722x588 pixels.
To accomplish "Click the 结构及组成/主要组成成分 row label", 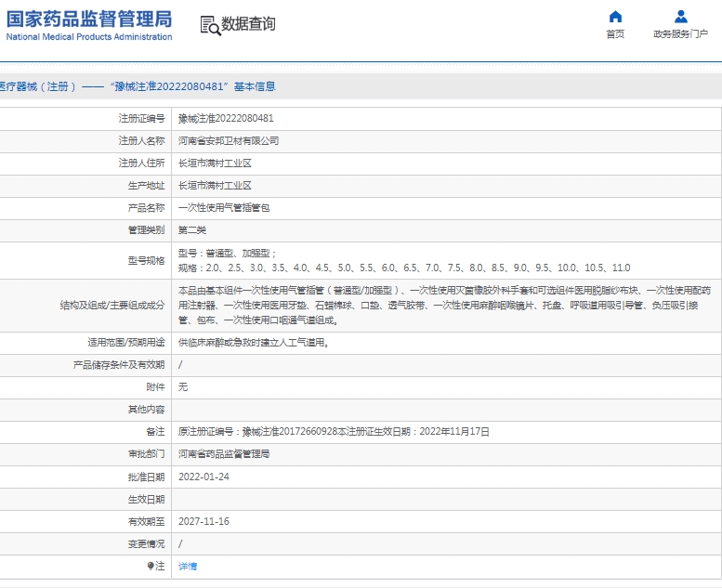I will tap(112, 306).
